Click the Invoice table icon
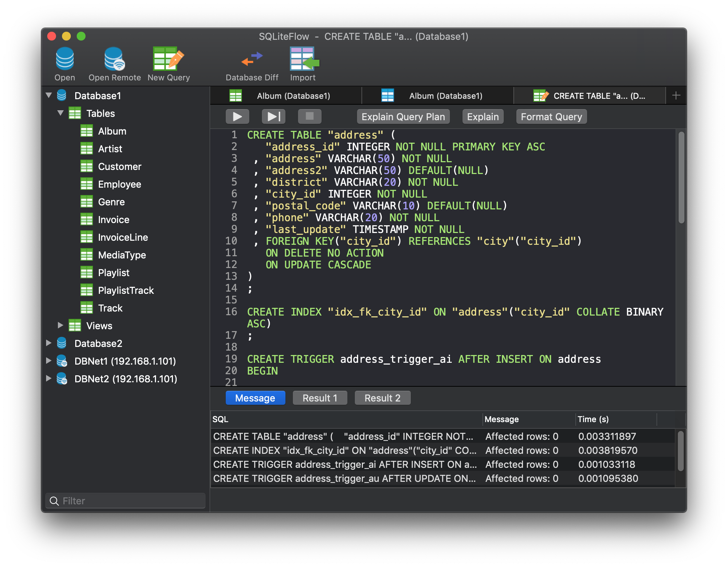The width and height of the screenshot is (728, 567). coord(87,220)
